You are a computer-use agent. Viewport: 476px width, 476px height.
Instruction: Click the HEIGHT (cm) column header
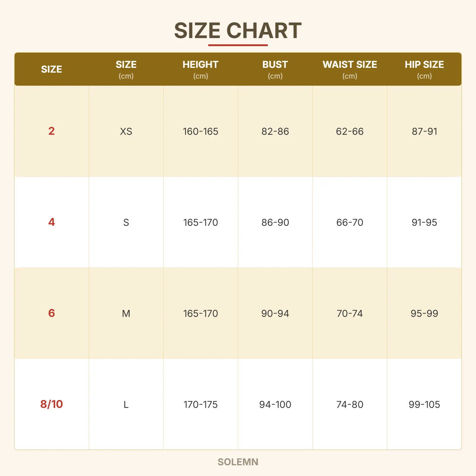coord(201,69)
